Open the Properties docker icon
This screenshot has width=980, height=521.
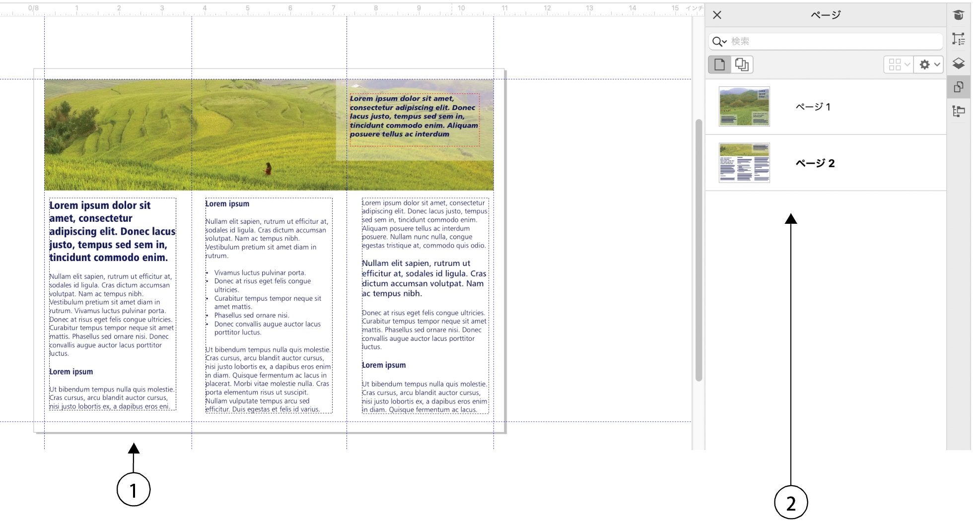click(x=958, y=39)
